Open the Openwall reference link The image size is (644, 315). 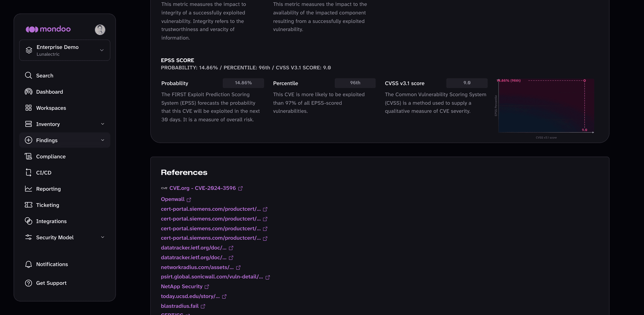pyautogui.click(x=173, y=199)
